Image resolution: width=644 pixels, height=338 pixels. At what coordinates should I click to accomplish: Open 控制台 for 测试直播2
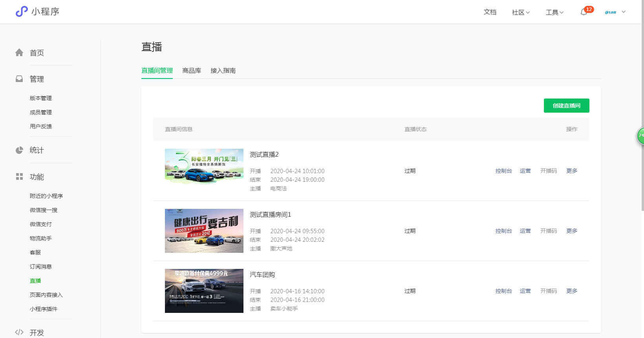pyautogui.click(x=503, y=171)
